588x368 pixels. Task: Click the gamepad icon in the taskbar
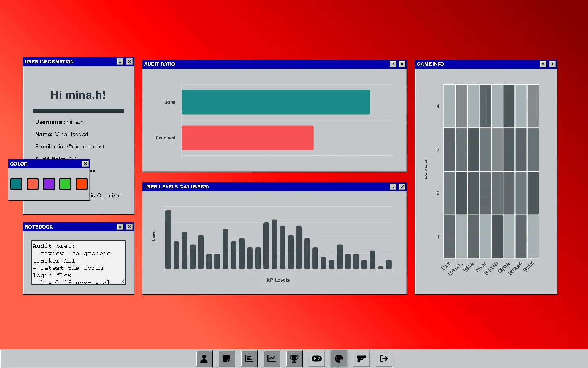[316, 359]
